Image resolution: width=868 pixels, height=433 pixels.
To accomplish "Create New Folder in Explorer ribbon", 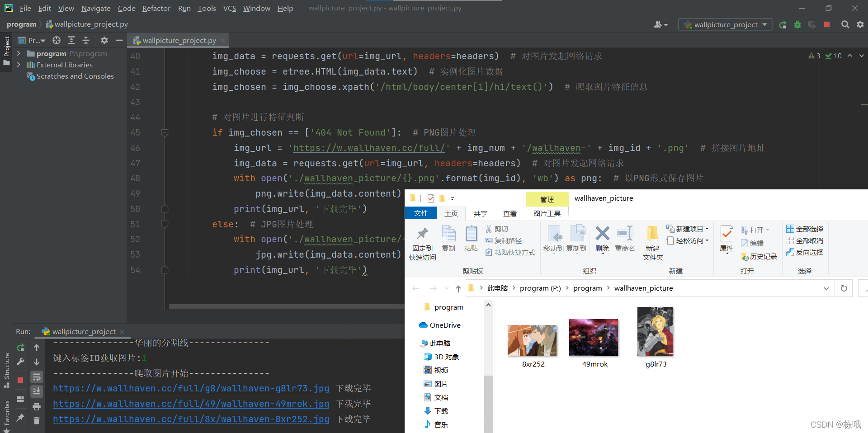I will (653, 244).
